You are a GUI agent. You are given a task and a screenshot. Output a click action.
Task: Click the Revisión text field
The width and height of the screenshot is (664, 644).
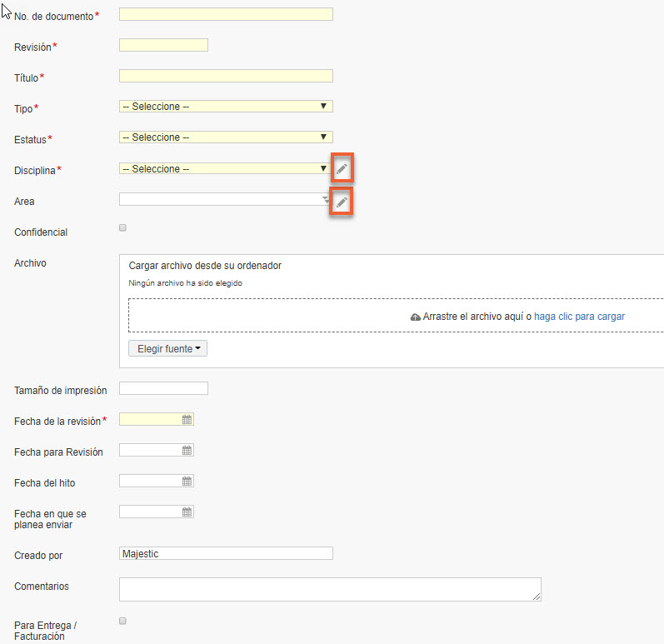pyautogui.click(x=163, y=45)
